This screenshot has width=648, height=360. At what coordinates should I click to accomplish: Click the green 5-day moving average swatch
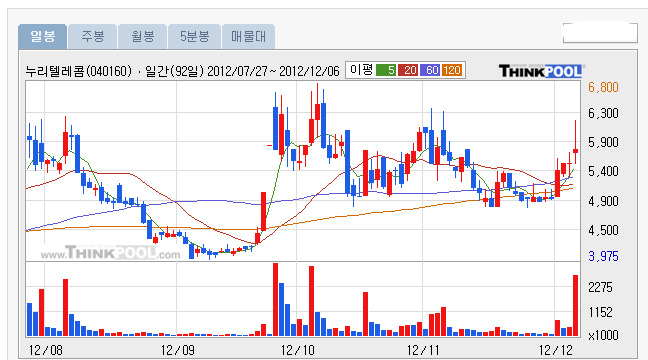(386, 70)
